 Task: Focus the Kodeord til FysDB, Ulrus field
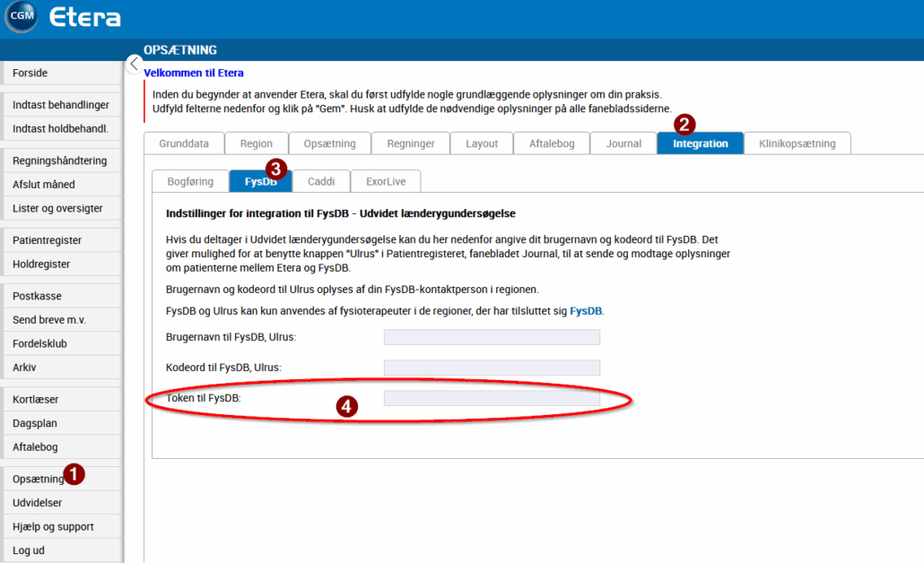[493, 368]
